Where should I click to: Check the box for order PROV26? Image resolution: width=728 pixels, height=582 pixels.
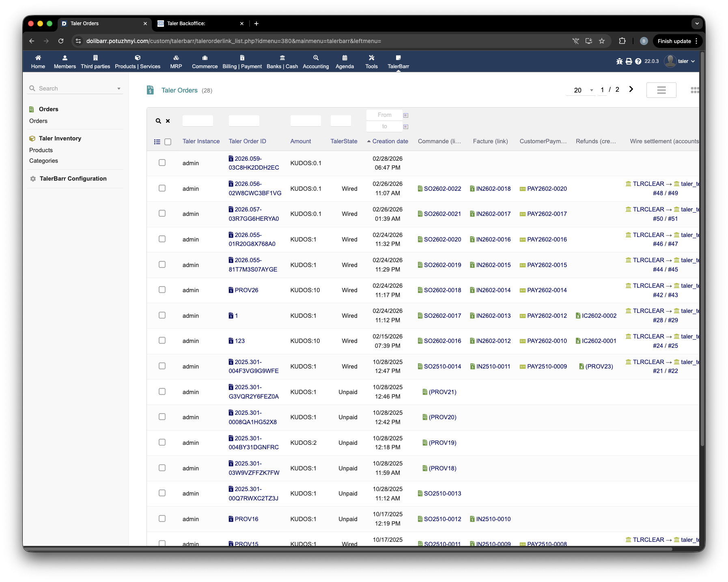pos(162,290)
